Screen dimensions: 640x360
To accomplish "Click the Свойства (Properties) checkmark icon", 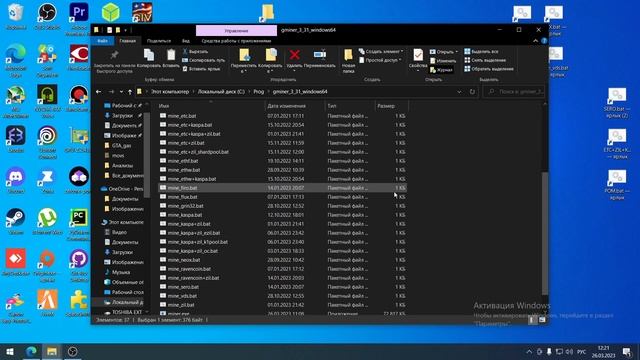I will 418,55.
